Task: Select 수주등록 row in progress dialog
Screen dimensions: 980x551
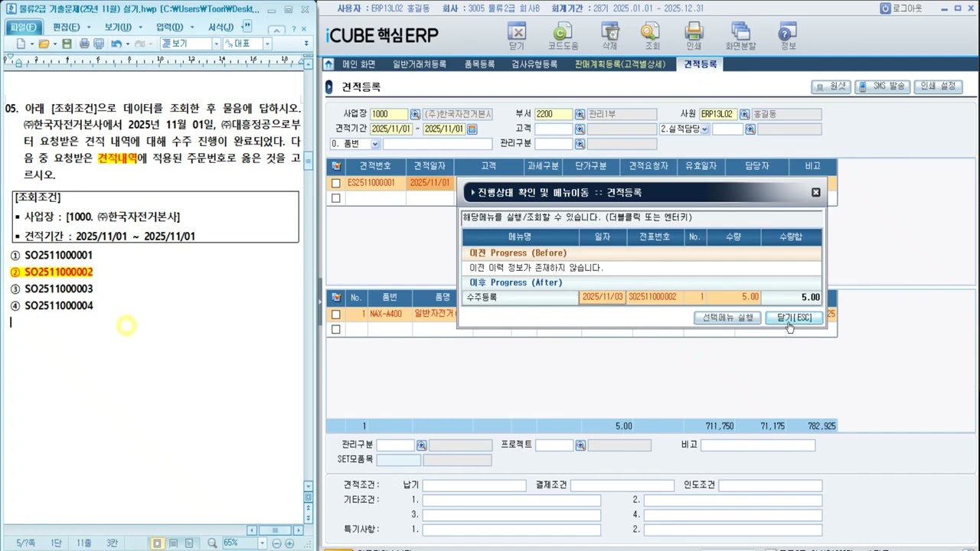Action: click(642, 297)
